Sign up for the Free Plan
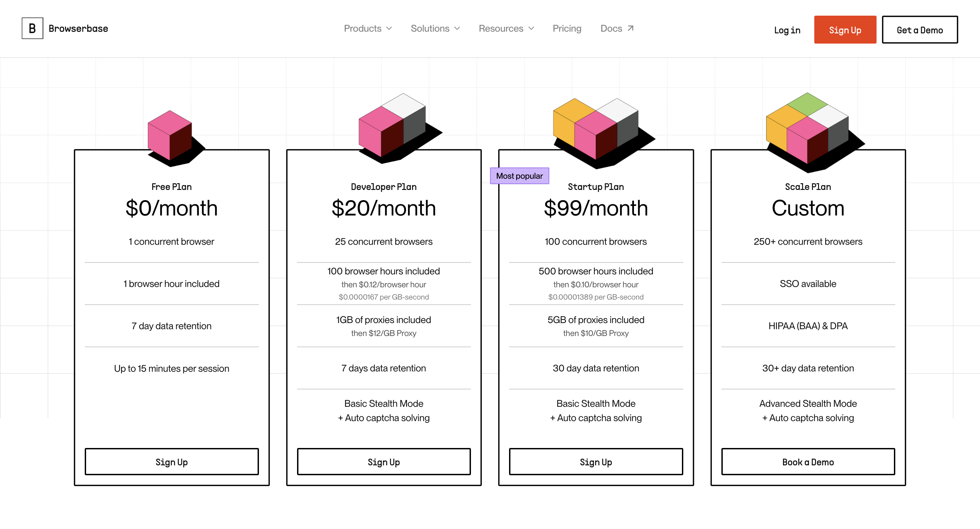This screenshot has width=980, height=529. point(171,462)
